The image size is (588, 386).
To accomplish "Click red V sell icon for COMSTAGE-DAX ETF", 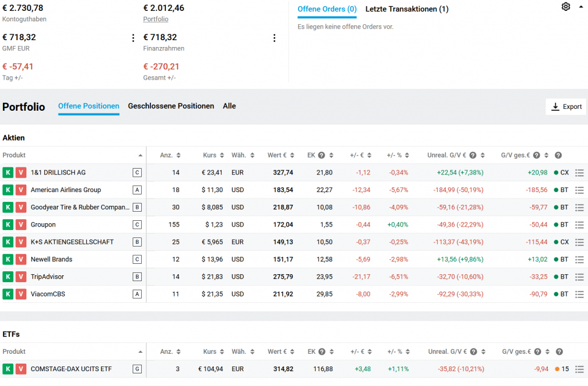I will coord(21,369).
